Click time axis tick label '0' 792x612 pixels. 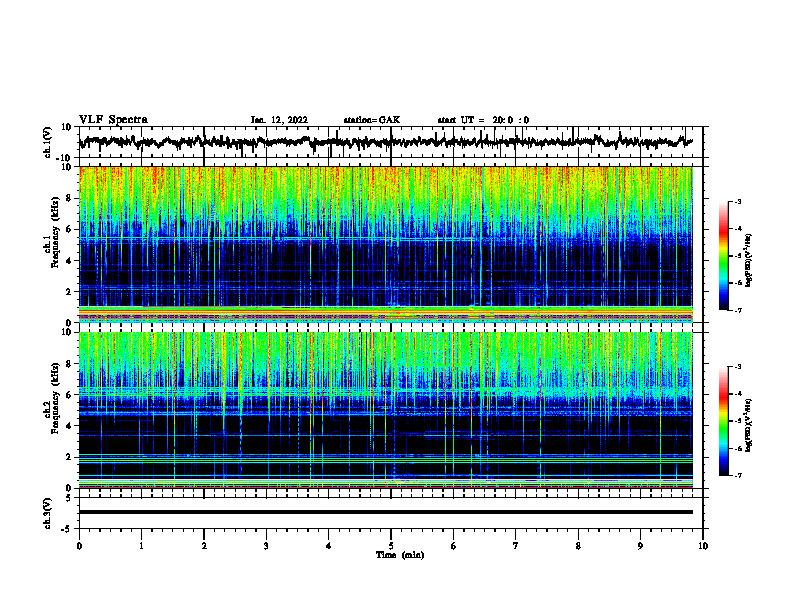point(79,546)
